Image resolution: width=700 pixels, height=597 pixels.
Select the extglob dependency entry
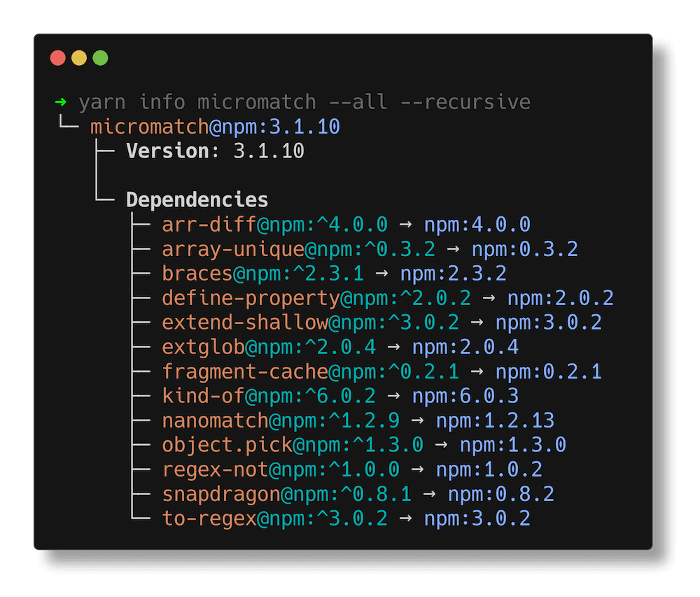coord(203,347)
